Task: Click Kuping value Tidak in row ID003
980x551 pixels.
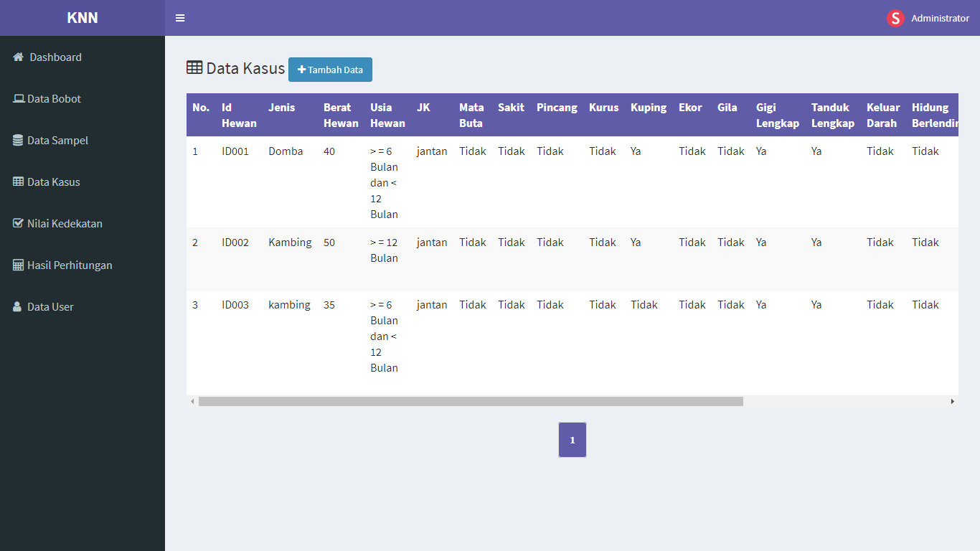Action: [x=644, y=304]
